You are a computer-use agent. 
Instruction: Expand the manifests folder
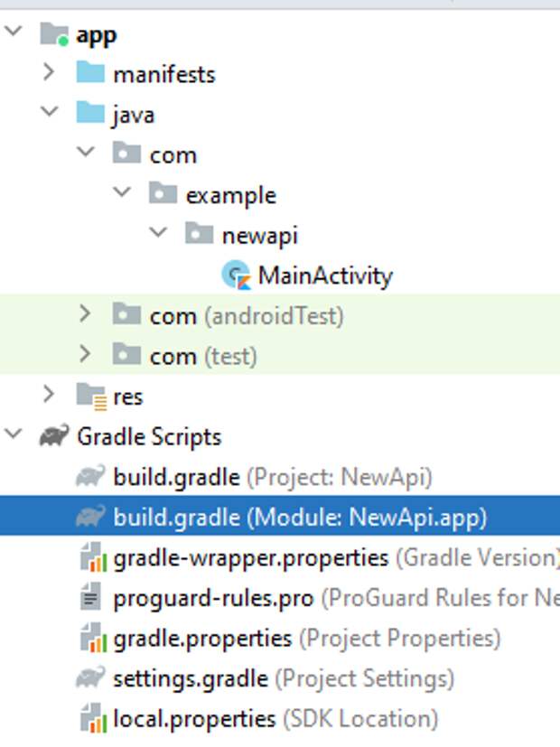pyautogui.click(x=49, y=72)
